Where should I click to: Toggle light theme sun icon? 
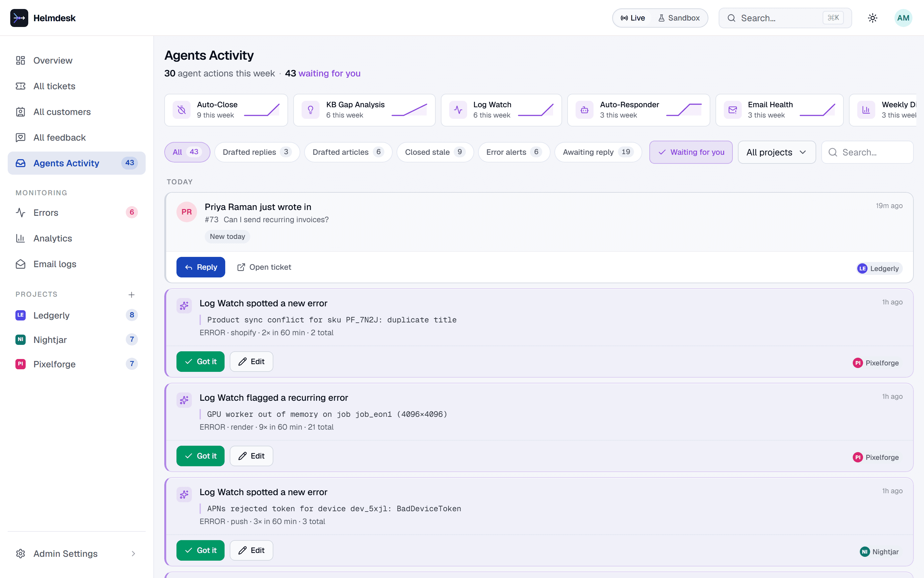[x=872, y=18]
